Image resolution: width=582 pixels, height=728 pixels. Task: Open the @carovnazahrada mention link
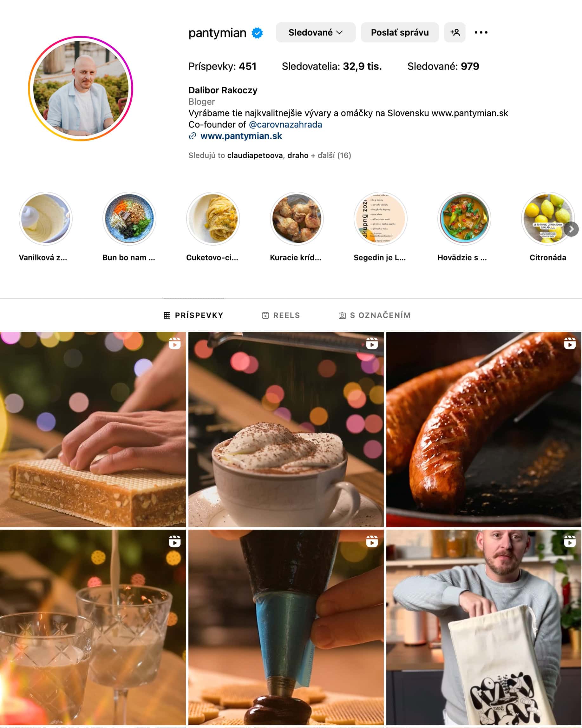285,125
